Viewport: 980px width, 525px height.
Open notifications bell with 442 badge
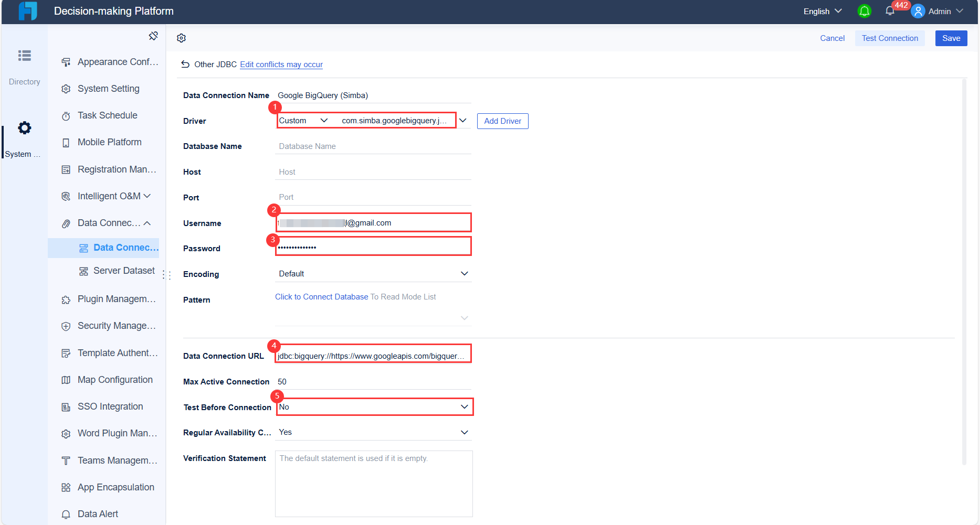890,11
